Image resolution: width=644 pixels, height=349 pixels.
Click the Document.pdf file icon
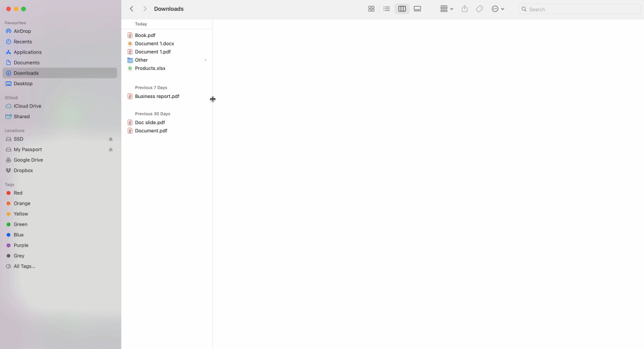pyautogui.click(x=129, y=131)
